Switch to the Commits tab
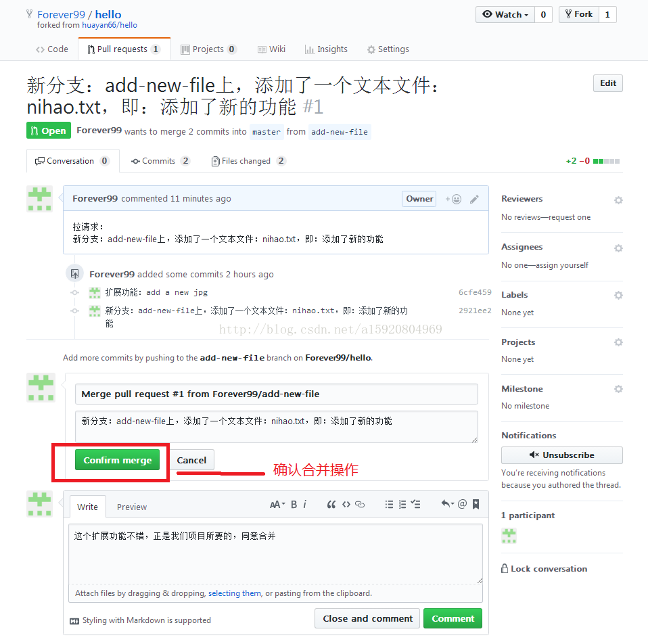Image resolution: width=648 pixels, height=644 pixels. [x=160, y=161]
